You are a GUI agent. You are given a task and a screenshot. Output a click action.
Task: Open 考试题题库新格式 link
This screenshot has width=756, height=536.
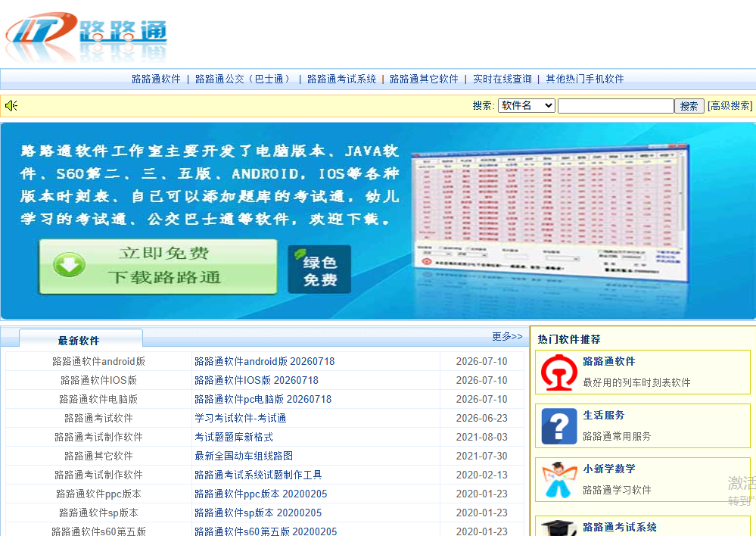tap(234, 437)
